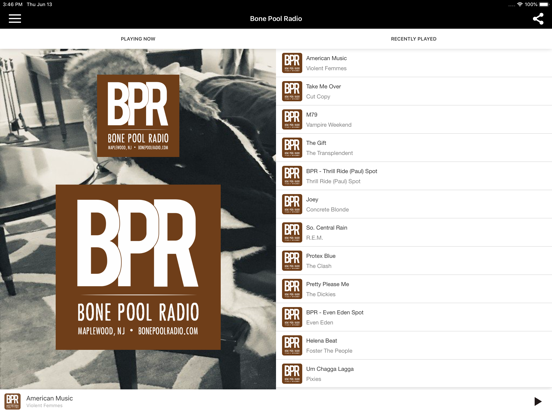Select 'So. Central Rain' song title

click(x=326, y=227)
